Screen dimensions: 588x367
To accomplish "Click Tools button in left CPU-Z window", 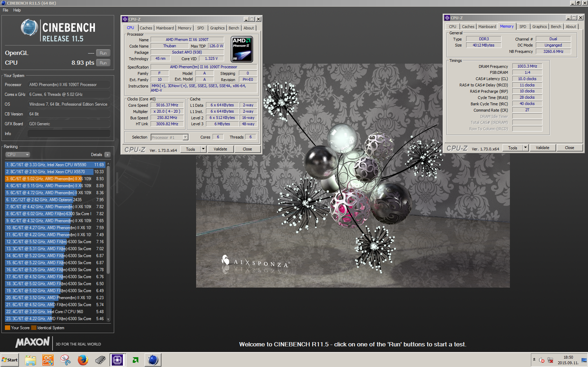I will coord(191,149).
